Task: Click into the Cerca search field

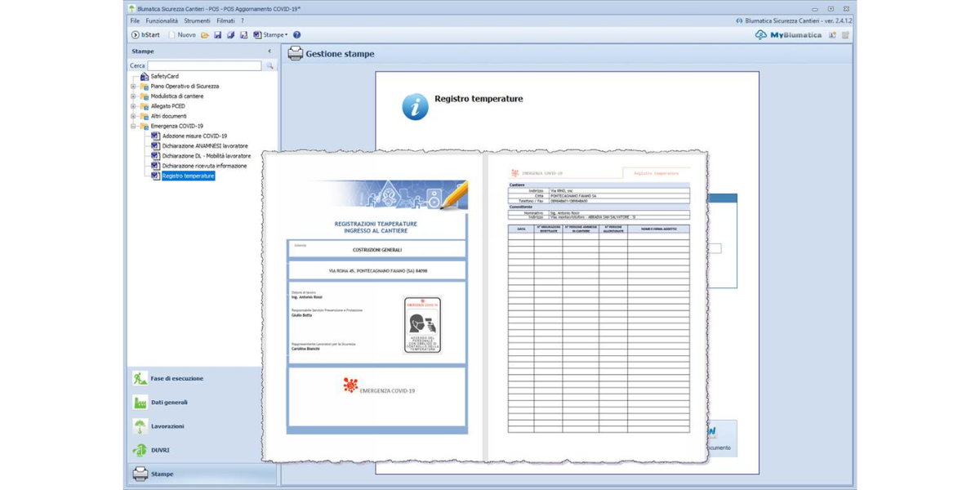Action: click(x=204, y=65)
